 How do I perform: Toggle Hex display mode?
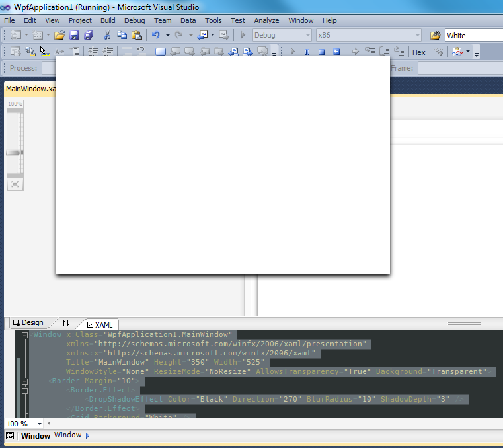418,52
